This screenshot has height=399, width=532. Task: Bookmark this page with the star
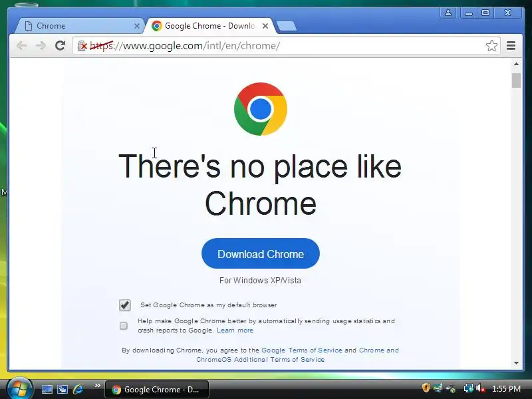coord(491,45)
